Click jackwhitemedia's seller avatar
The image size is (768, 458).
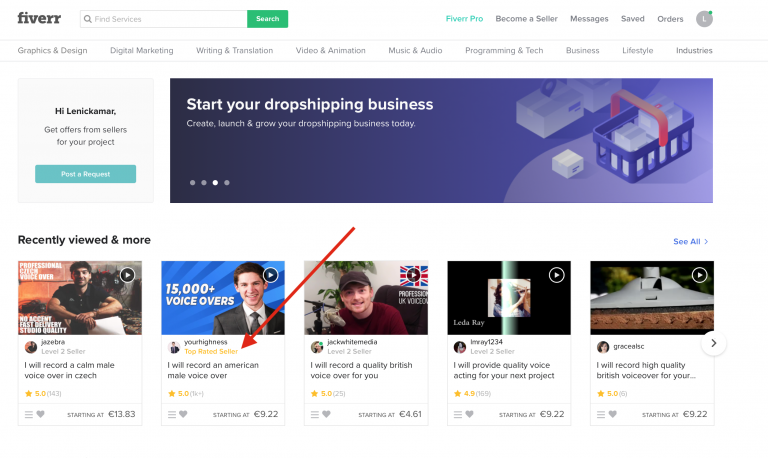point(317,347)
